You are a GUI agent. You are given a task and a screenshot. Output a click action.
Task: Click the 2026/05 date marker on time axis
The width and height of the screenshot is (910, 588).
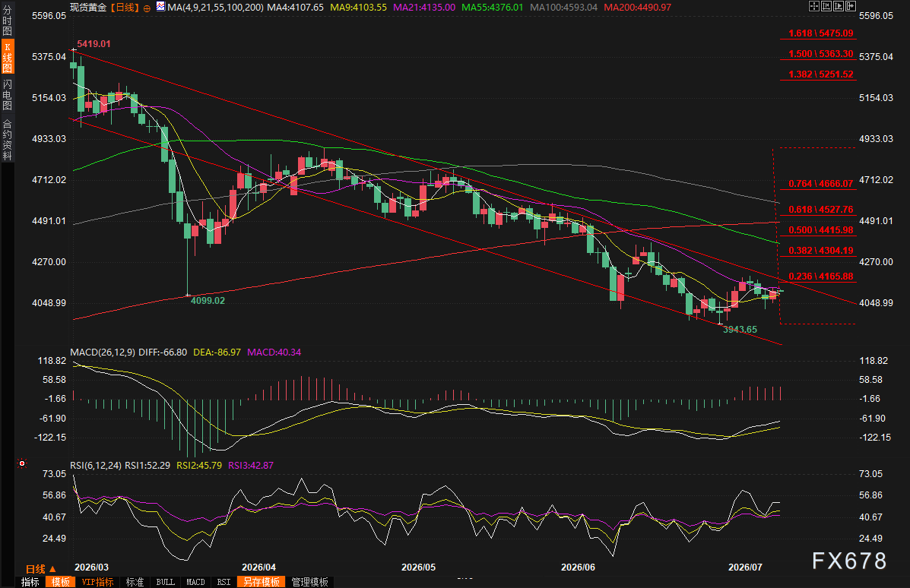418,567
